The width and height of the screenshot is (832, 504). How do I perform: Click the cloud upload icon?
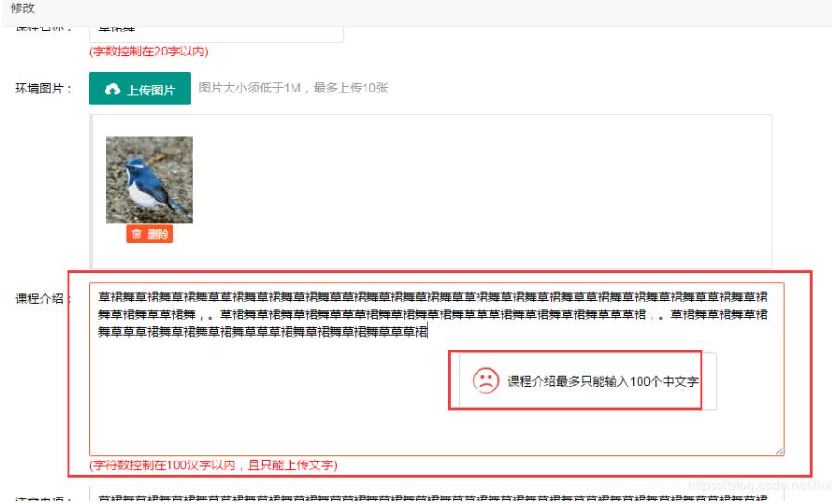tap(112, 89)
